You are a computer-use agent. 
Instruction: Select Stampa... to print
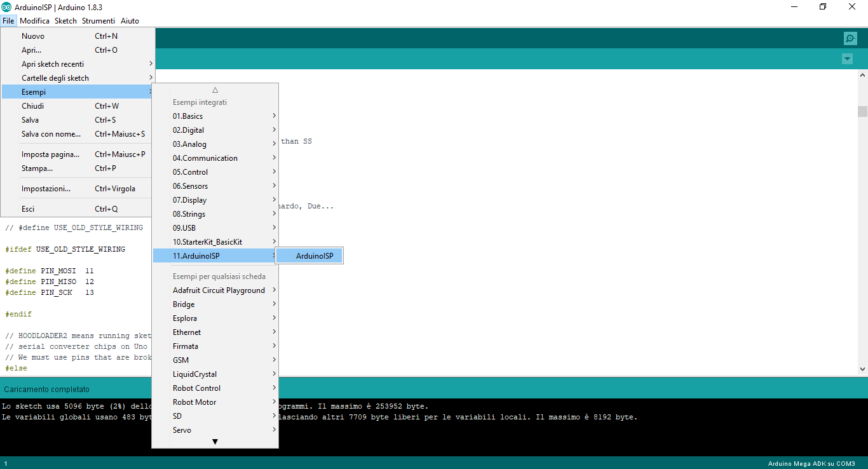[78, 168]
